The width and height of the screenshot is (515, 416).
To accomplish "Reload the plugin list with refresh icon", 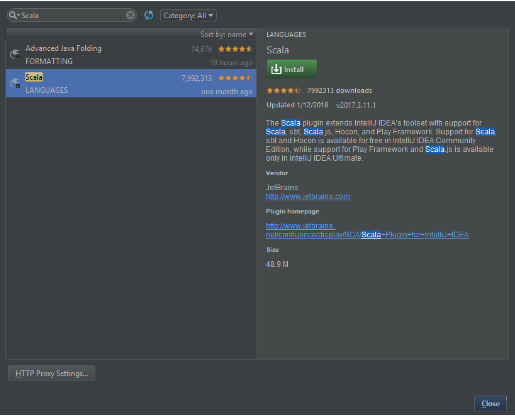I will (x=149, y=15).
